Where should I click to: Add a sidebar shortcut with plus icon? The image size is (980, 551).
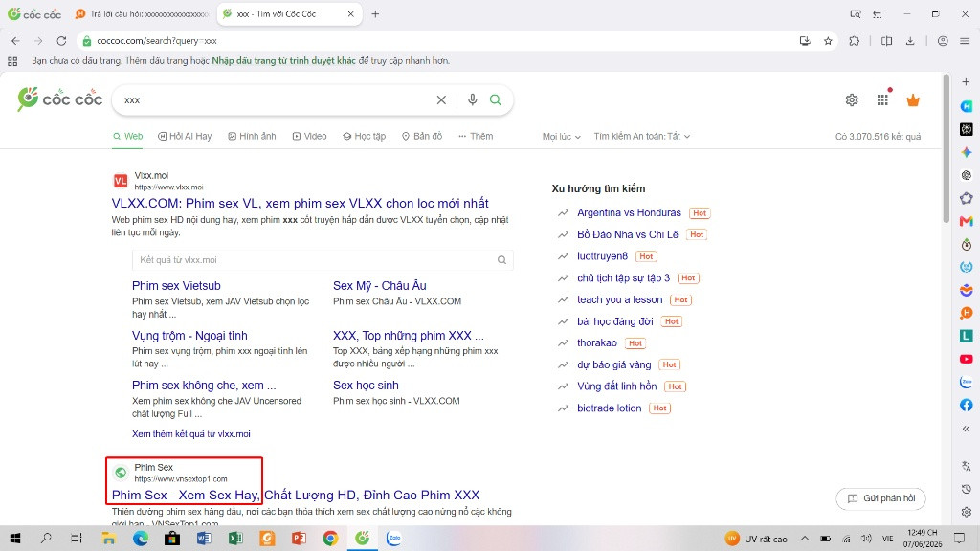(x=967, y=82)
